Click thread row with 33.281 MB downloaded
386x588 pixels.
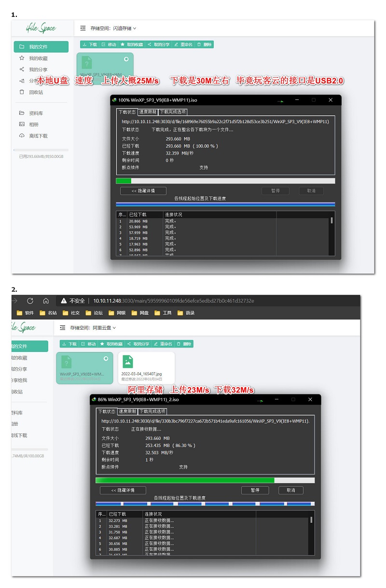pos(203,526)
